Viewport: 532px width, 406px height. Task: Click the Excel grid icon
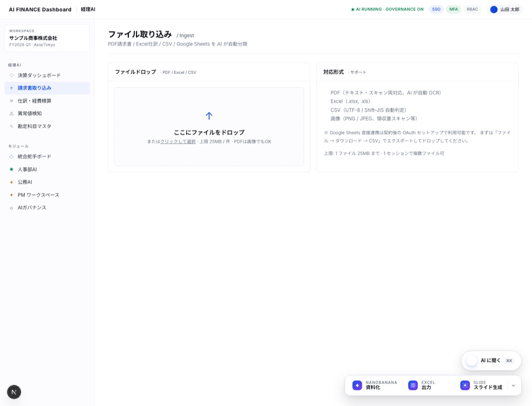tap(413, 385)
